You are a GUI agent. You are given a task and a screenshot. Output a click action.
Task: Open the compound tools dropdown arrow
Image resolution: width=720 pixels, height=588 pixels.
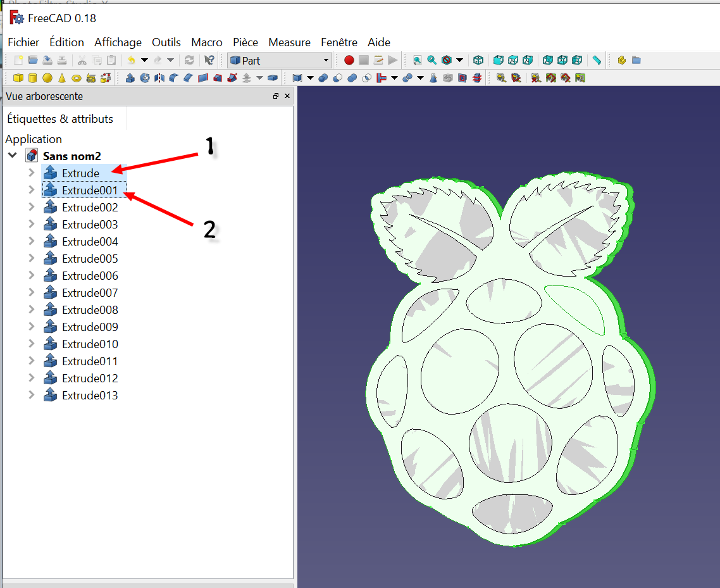pyautogui.click(x=311, y=78)
